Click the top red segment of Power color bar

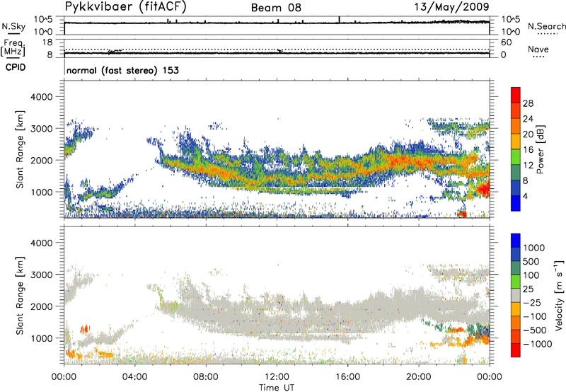[516, 95]
